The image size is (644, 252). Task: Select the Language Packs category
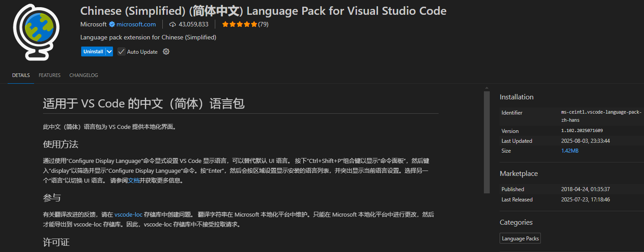point(520,239)
